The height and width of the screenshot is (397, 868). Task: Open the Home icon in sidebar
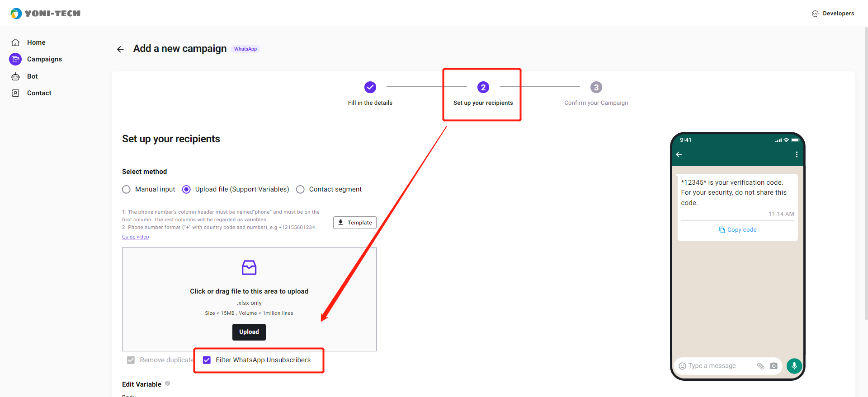point(15,42)
